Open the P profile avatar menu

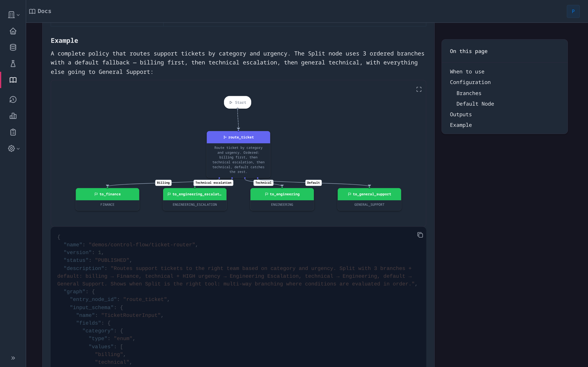tap(573, 11)
